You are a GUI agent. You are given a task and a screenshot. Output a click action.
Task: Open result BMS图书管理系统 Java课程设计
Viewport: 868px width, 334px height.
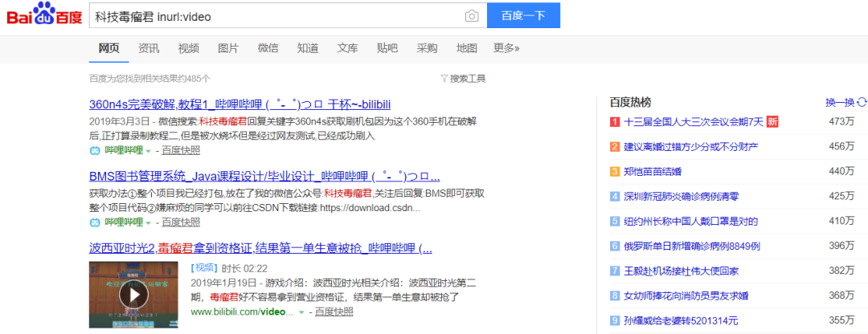point(264,177)
